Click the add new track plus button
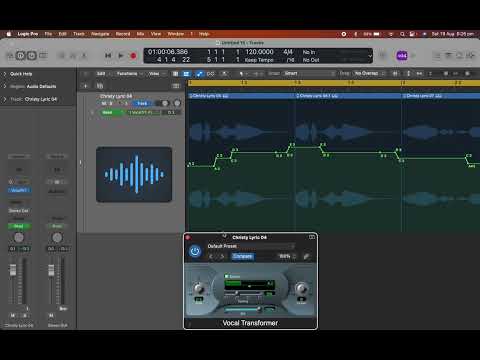480x360 pixels. click(85, 86)
